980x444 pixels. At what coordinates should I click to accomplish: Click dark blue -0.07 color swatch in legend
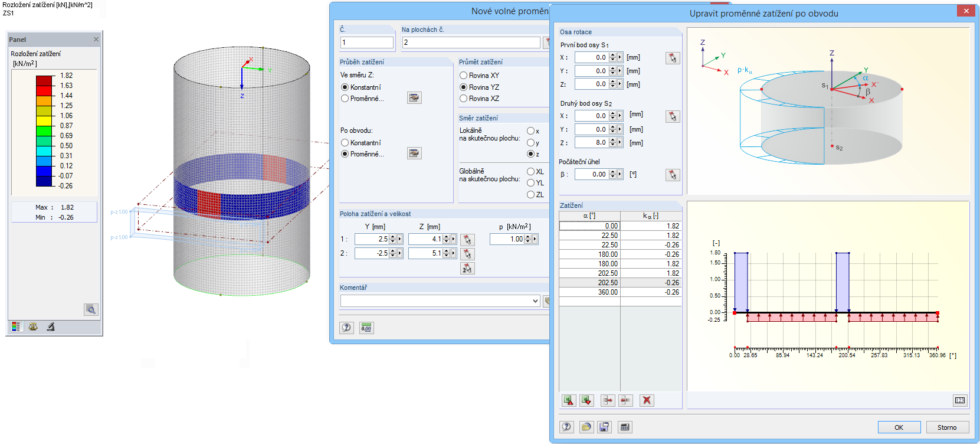pos(45,181)
